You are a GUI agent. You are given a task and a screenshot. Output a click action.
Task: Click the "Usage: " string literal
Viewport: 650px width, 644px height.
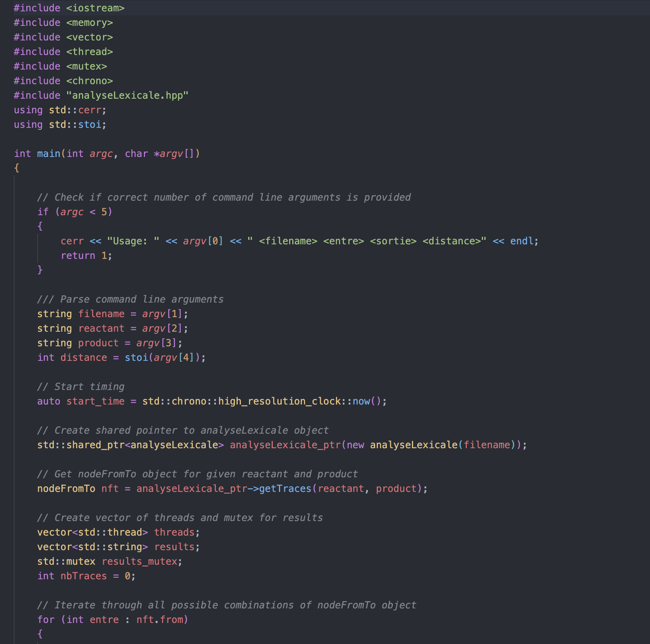pos(133,241)
